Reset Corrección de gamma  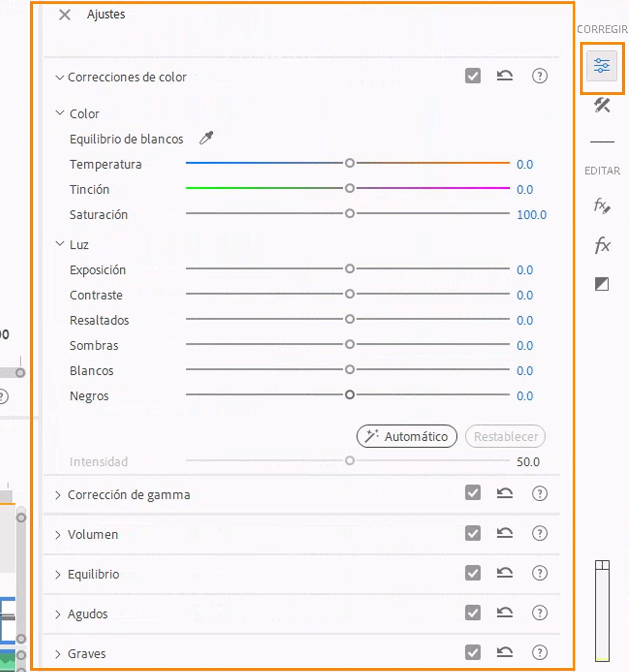pyautogui.click(x=505, y=493)
